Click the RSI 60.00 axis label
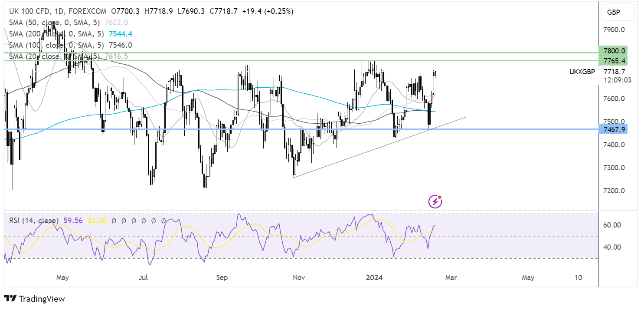 click(x=612, y=225)
